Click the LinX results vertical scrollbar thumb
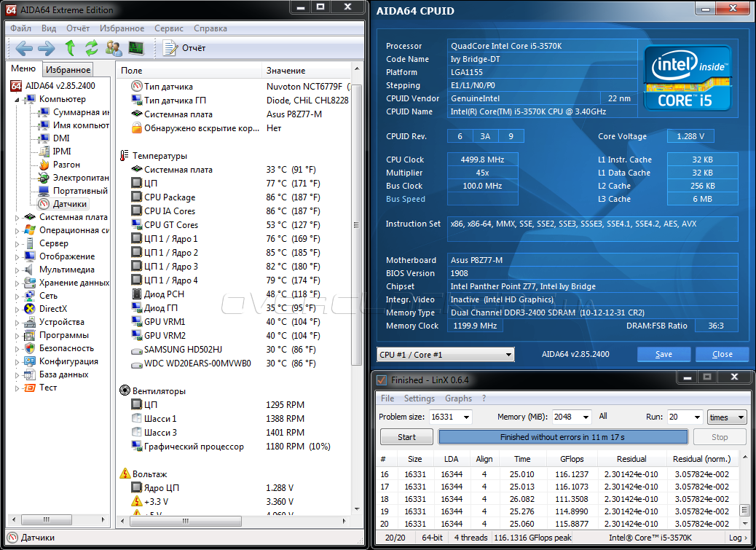Screen dimensions: 756x550 coord(744,510)
